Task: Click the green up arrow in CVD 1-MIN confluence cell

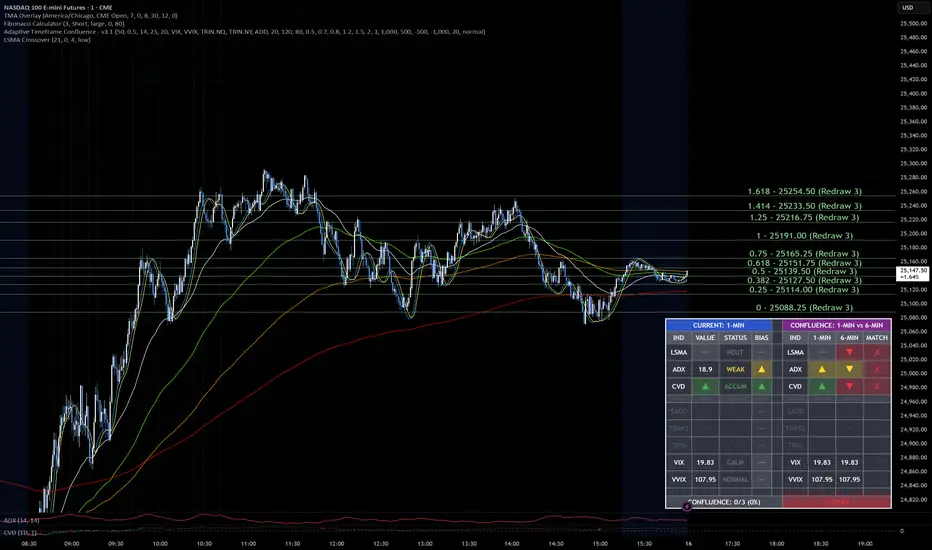Action: click(x=822, y=386)
